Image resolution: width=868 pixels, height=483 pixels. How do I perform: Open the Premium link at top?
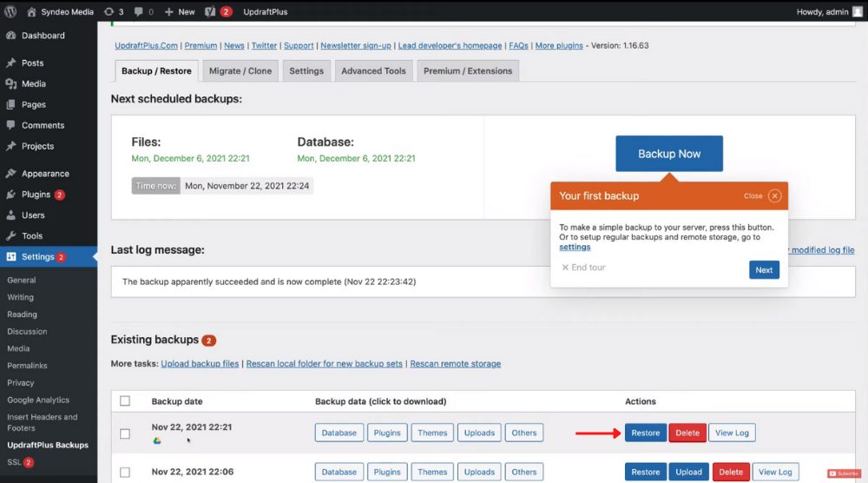(x=201, y=45)
